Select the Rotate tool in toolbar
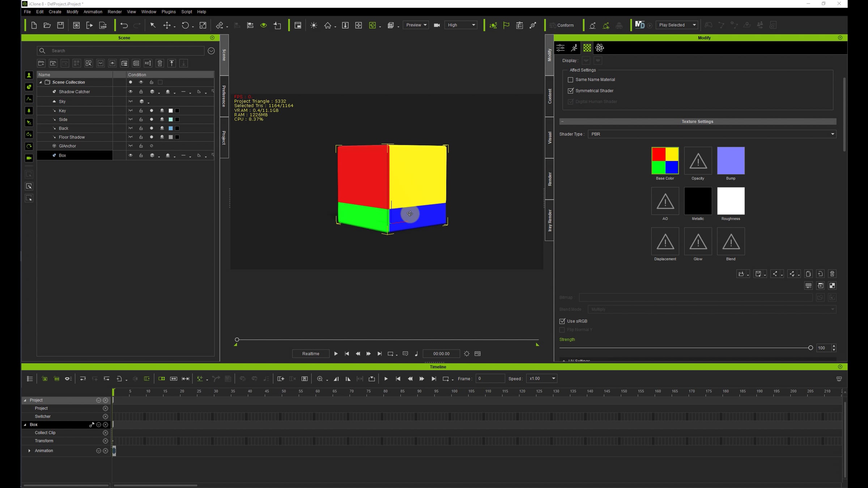Image resolution: width=868 pixels, height=488 pixels. coord(185,25)
